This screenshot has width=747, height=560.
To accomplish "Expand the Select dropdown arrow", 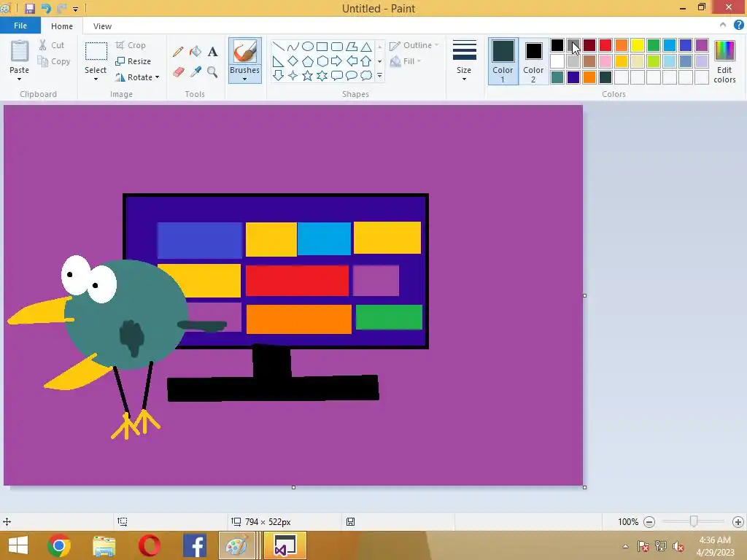I will [x=96, y=79].
